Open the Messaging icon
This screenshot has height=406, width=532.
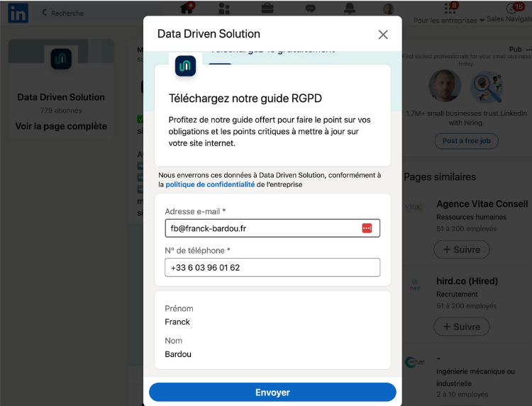[x=310, y=9]
